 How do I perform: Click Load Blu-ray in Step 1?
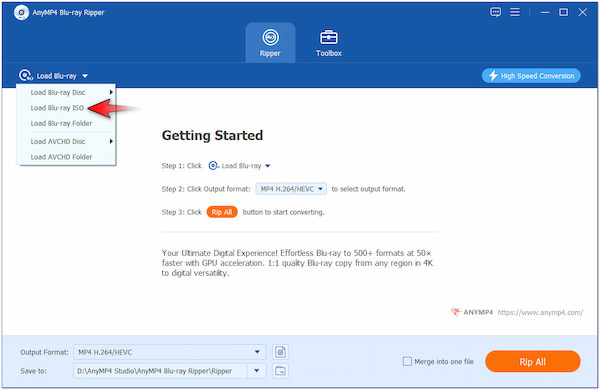241,166
